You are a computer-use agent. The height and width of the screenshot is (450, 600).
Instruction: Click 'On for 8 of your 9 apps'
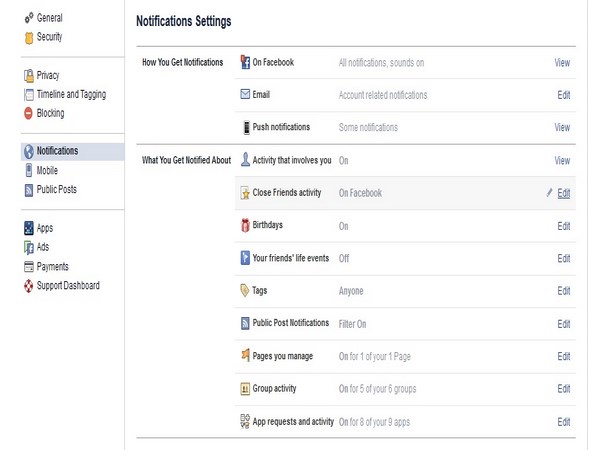[374, 422]
